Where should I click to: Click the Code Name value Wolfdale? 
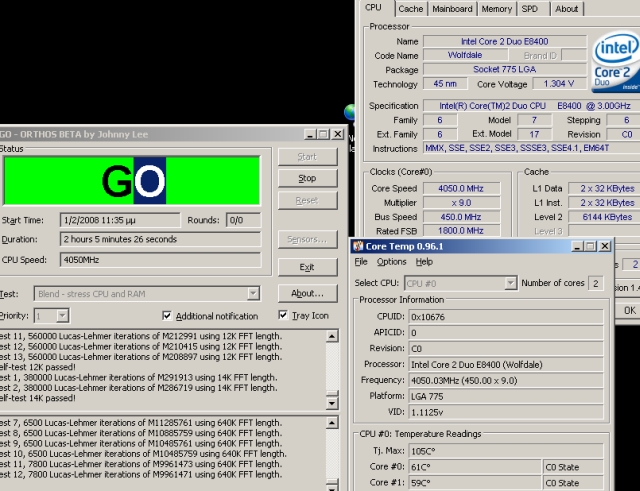465,55
